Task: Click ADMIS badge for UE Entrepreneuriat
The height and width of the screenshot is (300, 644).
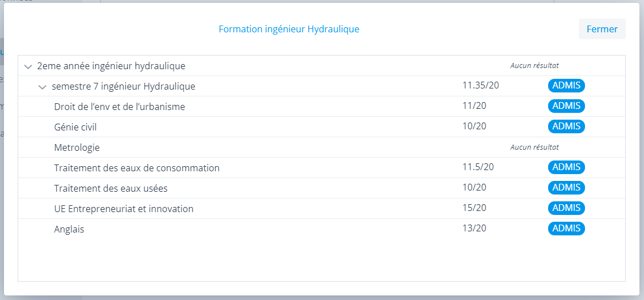Action: pyautogui.click(x=566, y=208)
